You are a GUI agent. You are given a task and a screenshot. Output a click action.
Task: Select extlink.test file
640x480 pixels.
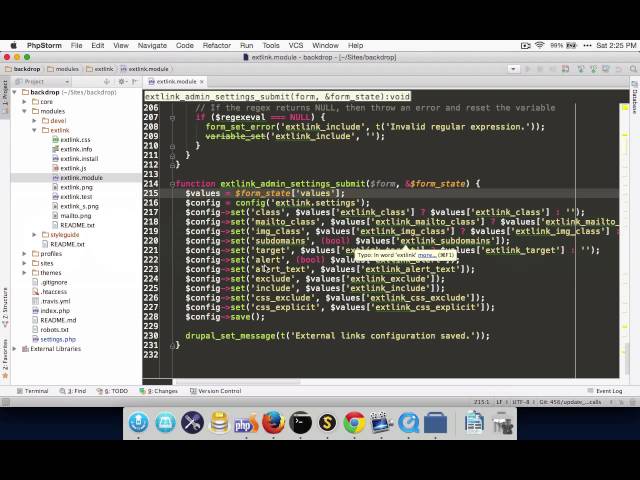tap(73, 197)
